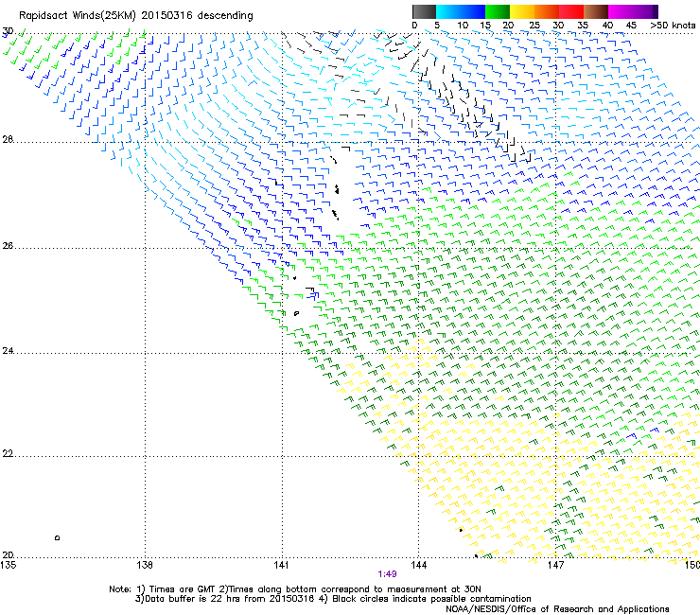Viewport: 700px width, 615px height.
Task: Click the red 30–35 knots legend swatch
Action: [571, 11]
